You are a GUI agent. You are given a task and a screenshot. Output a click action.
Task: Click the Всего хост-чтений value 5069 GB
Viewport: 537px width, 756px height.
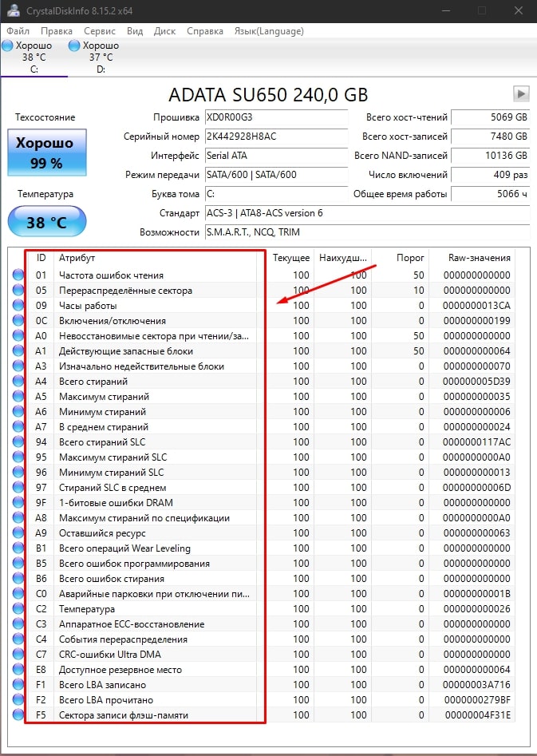(x=491, y=117)
